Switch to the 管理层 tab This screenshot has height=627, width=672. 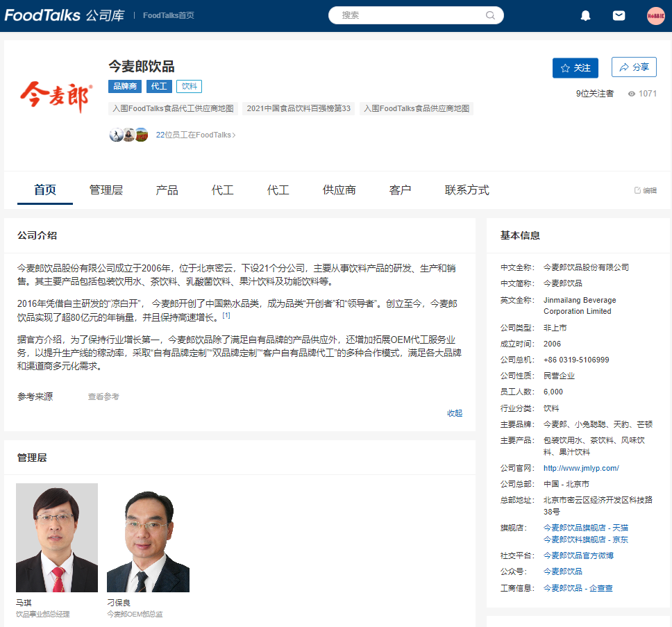click(x=106, y=190)
